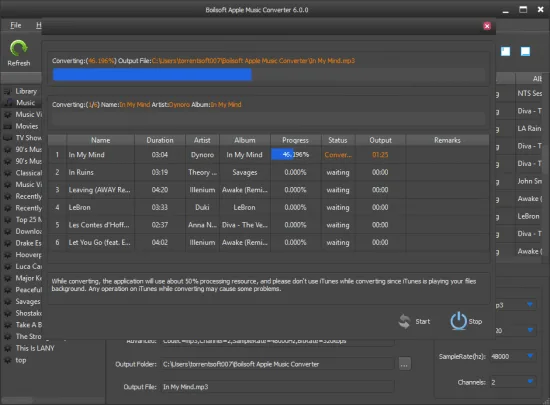The image size is (550, 405).
Task: Click the Remarks column header
Action: click(x=447, y=140)
